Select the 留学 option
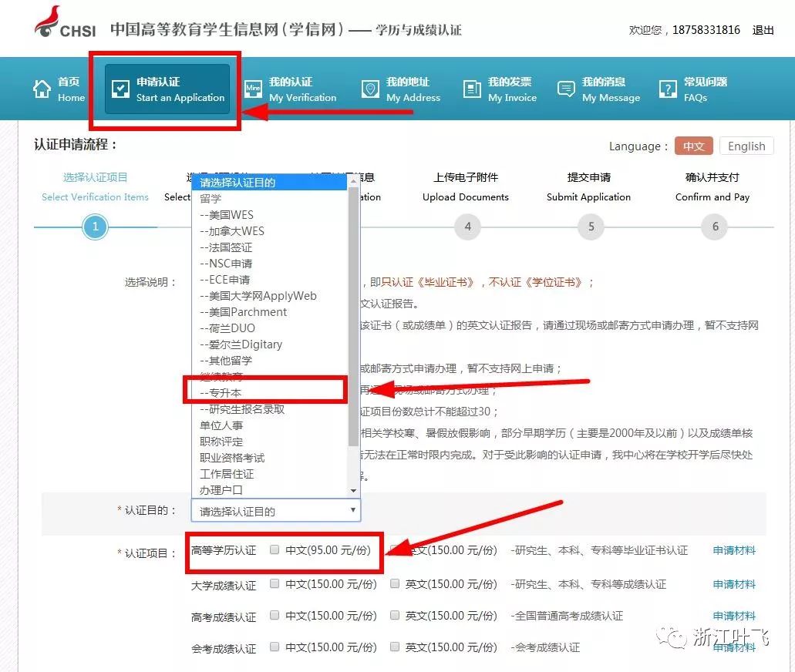The image size is (795, 672). [x=270, y=199]
